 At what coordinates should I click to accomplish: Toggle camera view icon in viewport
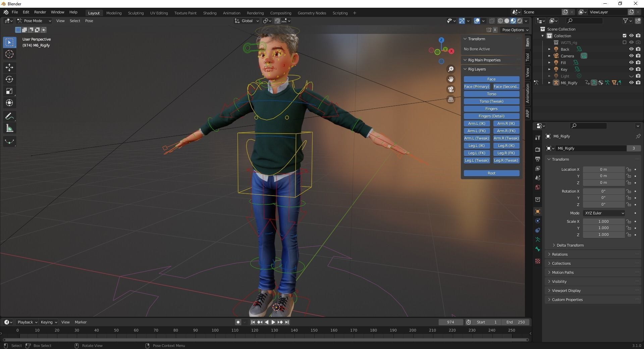coord(451,89)
